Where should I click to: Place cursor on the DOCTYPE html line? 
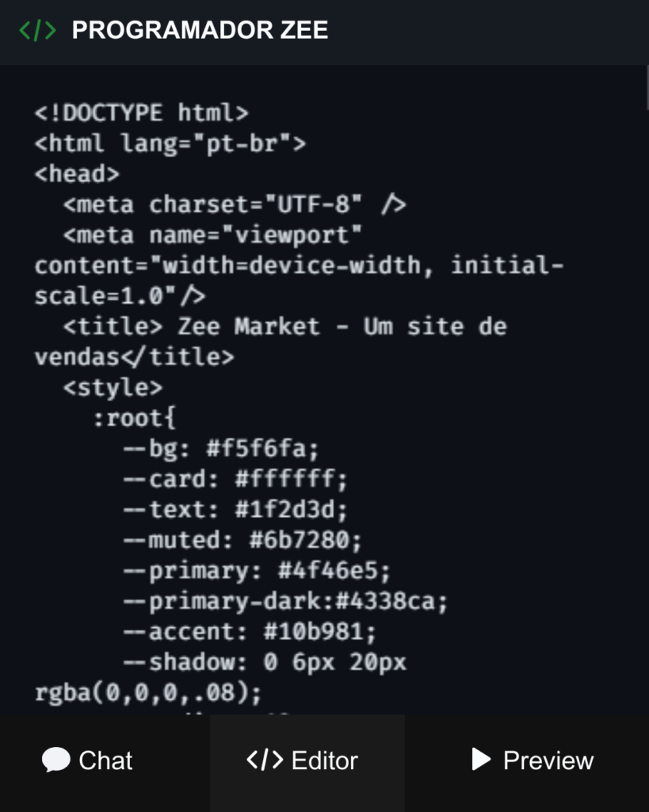(x=141, y=113)
